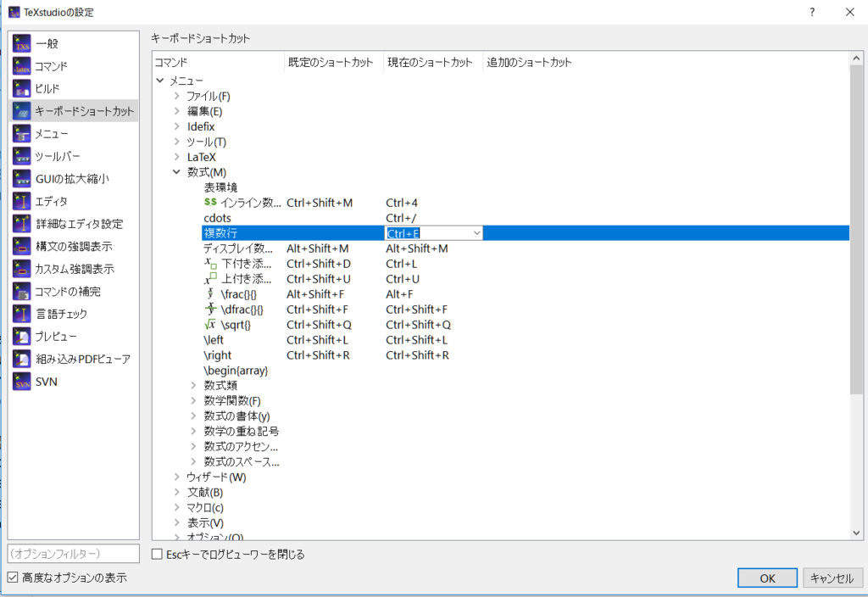Click the 現在のショートカット column header
This screenshot has width=868, height=597.
433,62
